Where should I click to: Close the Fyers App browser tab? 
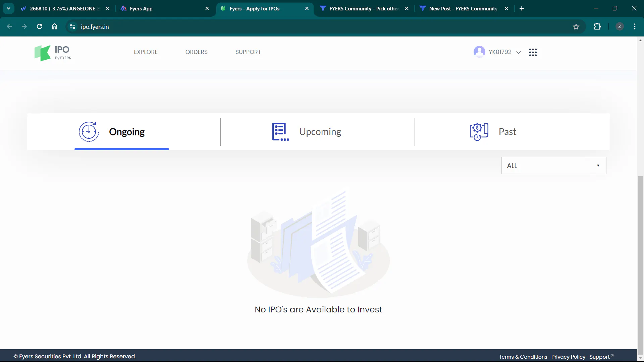[207, 8]
